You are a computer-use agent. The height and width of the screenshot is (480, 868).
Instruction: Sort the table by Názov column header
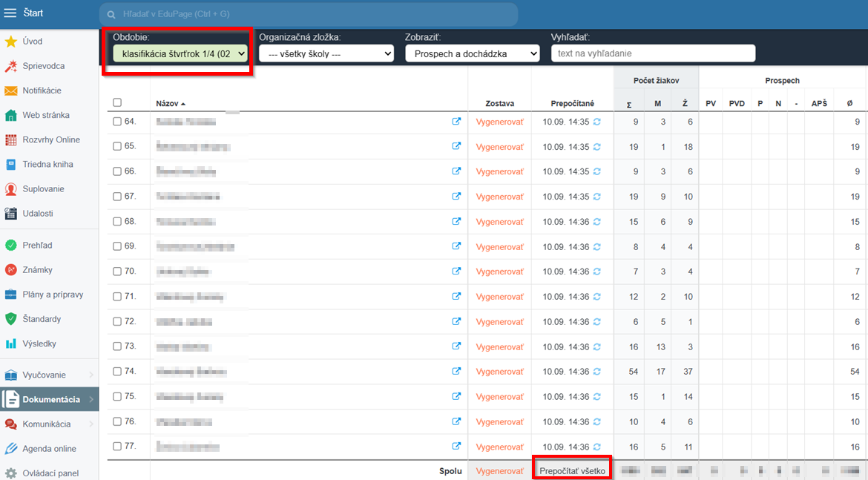[168, 104]
